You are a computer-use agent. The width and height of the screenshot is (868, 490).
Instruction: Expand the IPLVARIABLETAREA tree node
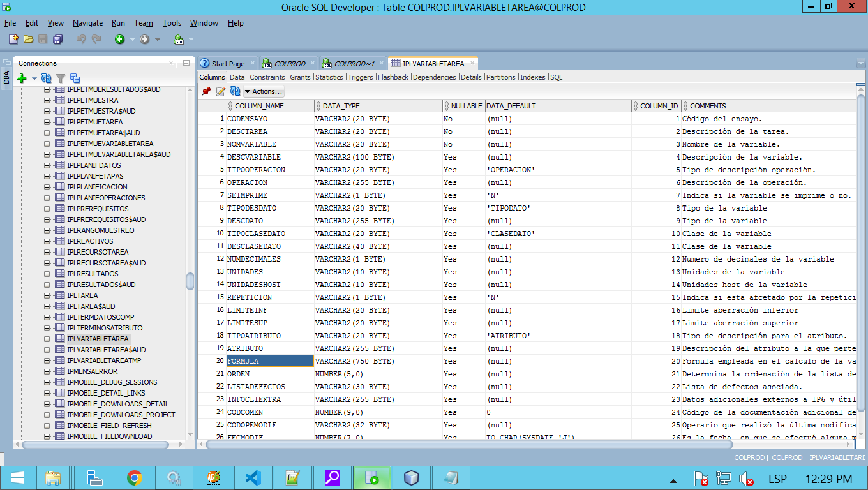tap(47, 339)
